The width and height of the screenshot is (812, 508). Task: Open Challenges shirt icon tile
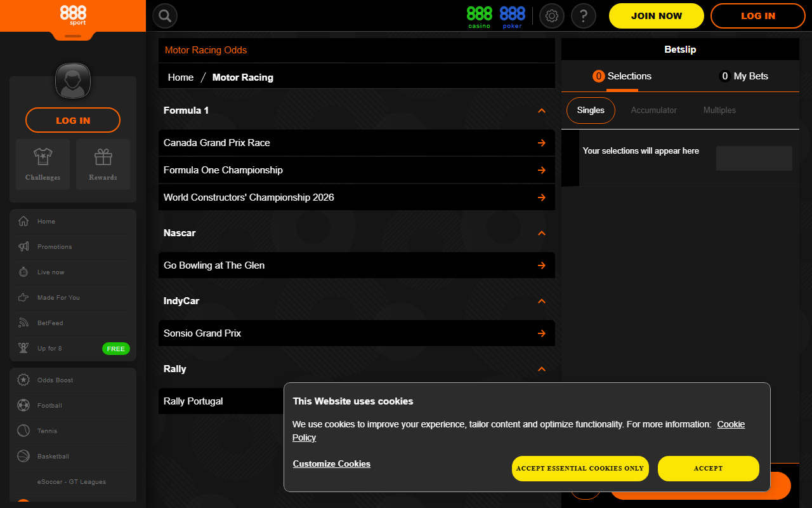pos(43,164)
